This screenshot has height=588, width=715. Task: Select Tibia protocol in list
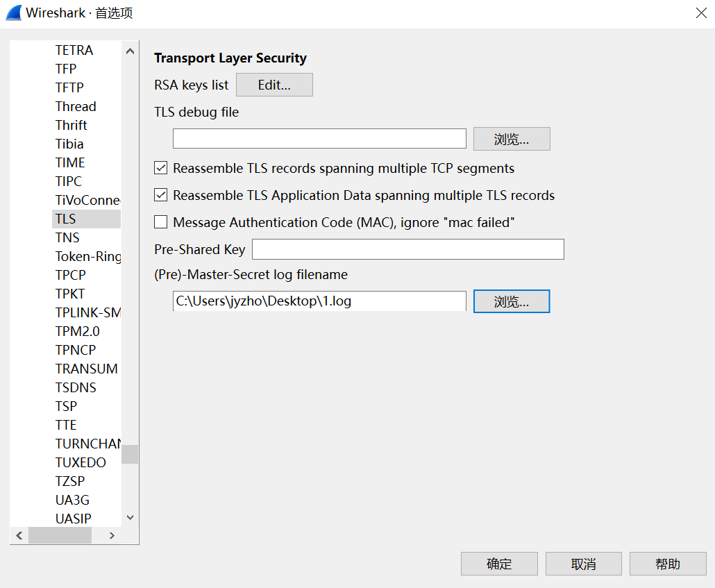(69, 144)
